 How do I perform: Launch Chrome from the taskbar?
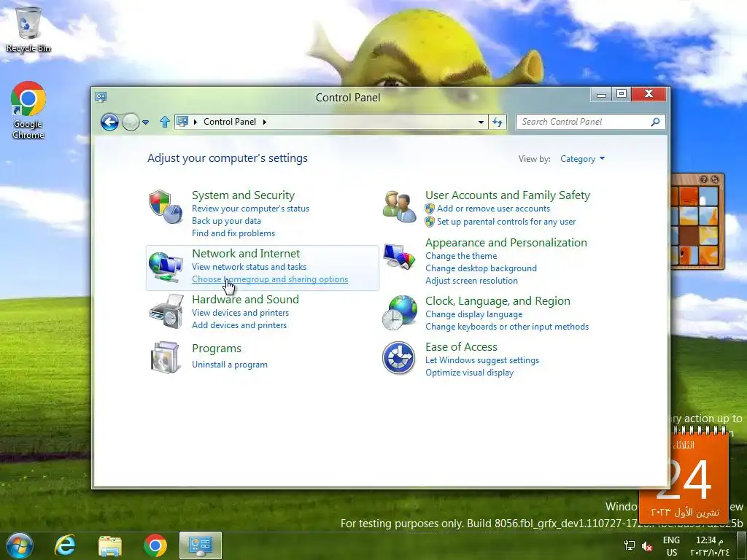click(x=155, y=545)
